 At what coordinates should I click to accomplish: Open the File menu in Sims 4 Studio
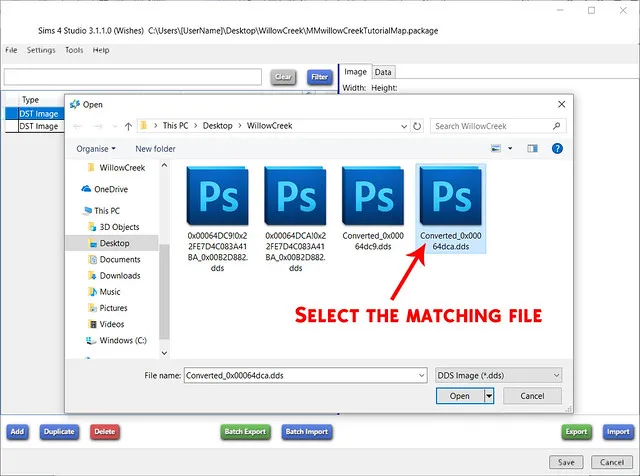click(x=11, y=50)
